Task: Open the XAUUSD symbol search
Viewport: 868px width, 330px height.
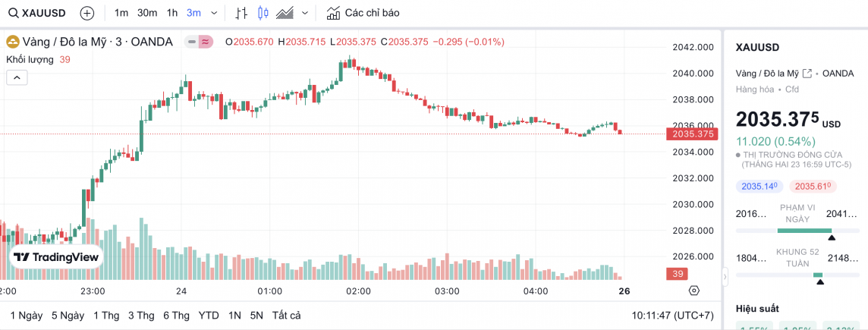Action: pyautogui.click(x=38, y=13)
